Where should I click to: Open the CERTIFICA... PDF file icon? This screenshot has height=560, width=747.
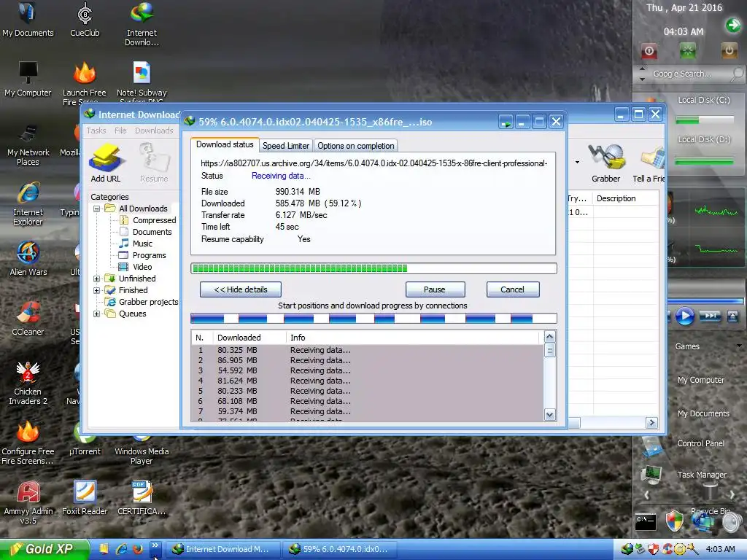142,498
